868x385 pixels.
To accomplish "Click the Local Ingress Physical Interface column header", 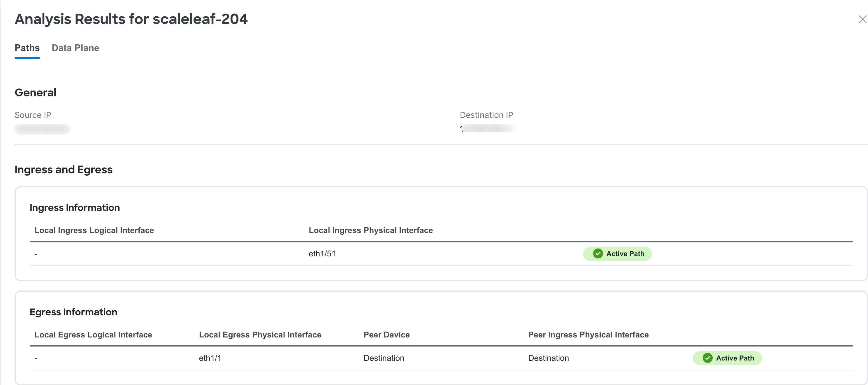I will click(371, 230).
